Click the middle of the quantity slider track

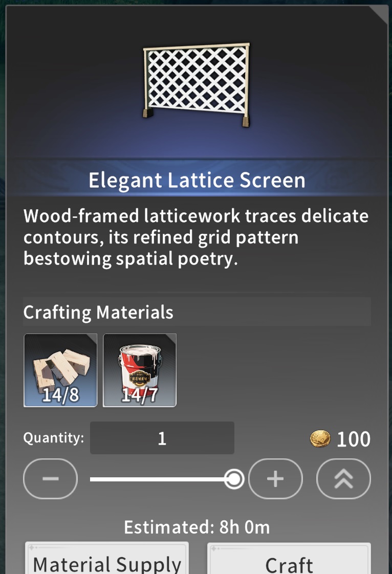click(x=162, y=479)
